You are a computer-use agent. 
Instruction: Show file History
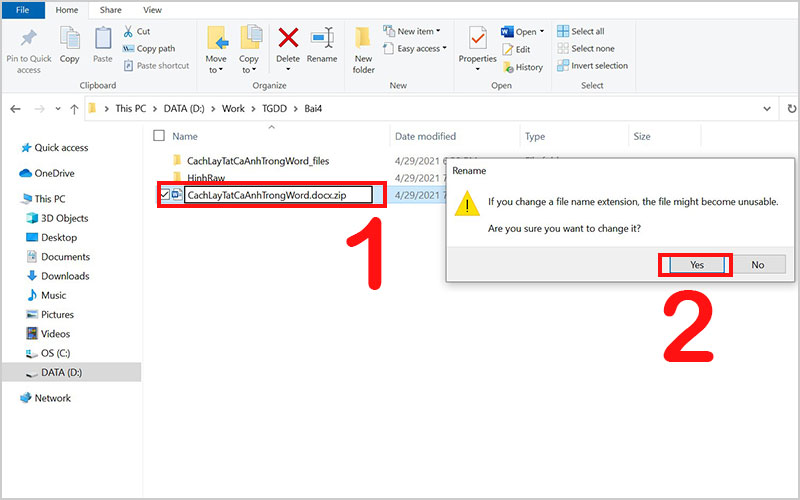[522, 67]
